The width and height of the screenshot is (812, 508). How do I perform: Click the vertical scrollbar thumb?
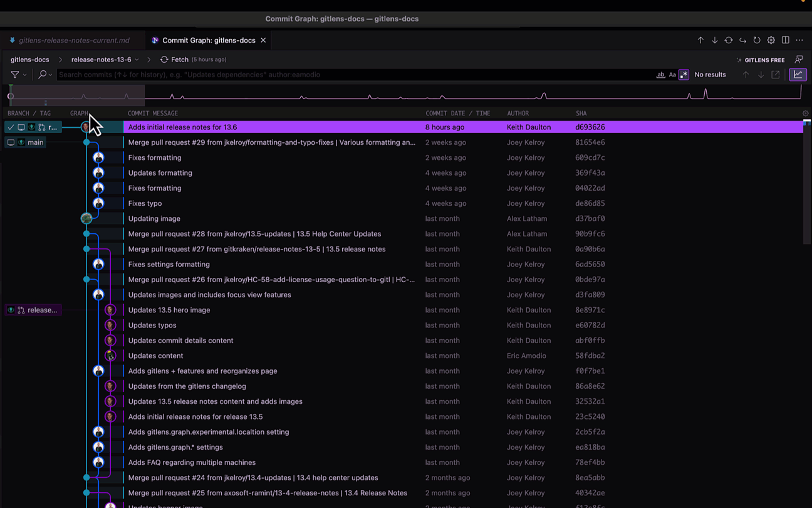[807, 182]
